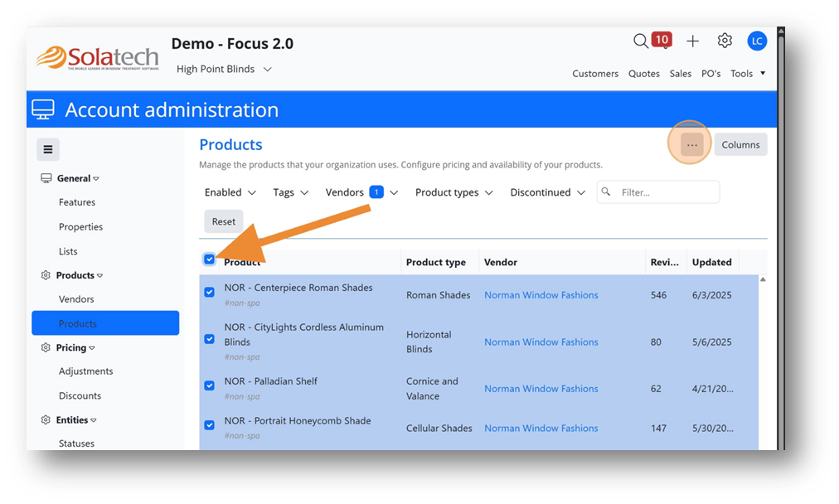The width and height of the screenshot is (839, 504).
Task: Open the Tags filter dropdown
Action: [290, 192]
